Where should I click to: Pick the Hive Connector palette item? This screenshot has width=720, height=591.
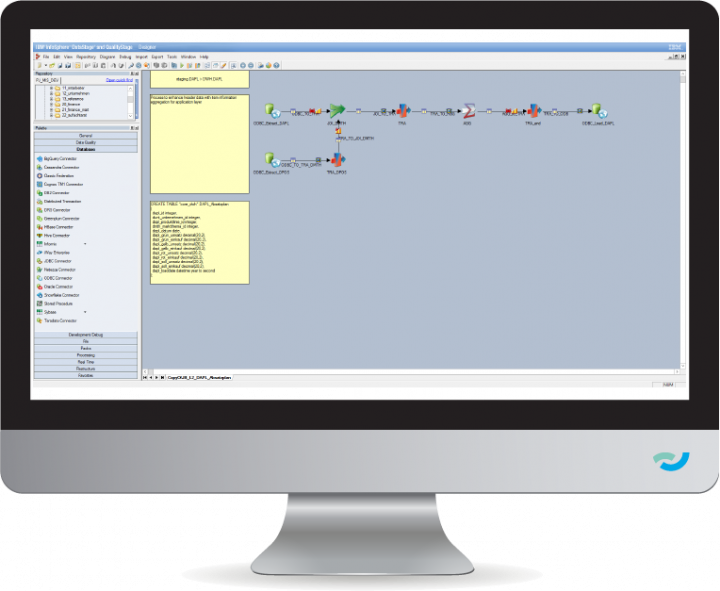point(53,236)
